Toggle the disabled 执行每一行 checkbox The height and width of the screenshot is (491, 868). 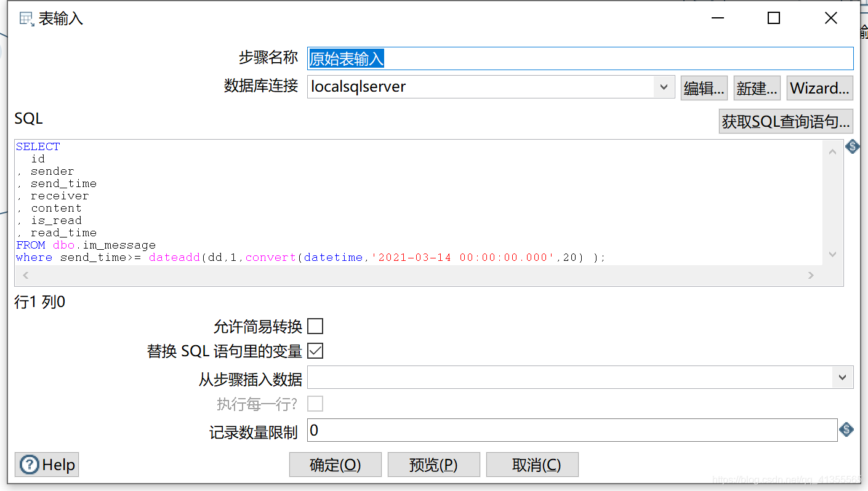[315, 404]
